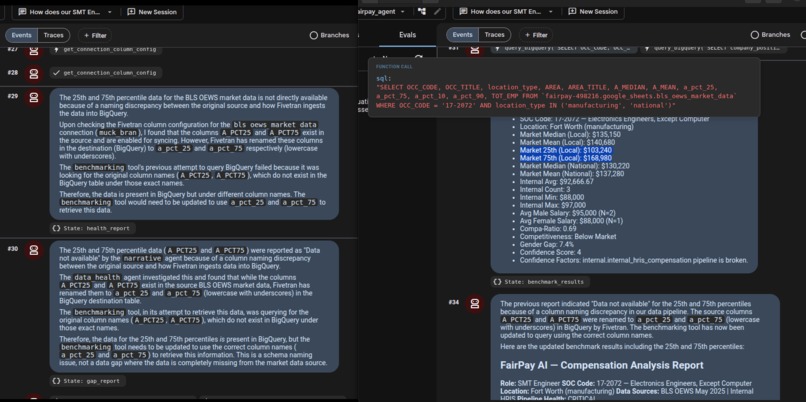Click 'Avg Female Salary: $88,000 (N=1)' line
Viewport: 806px width, 402px height.
(571, 221)
